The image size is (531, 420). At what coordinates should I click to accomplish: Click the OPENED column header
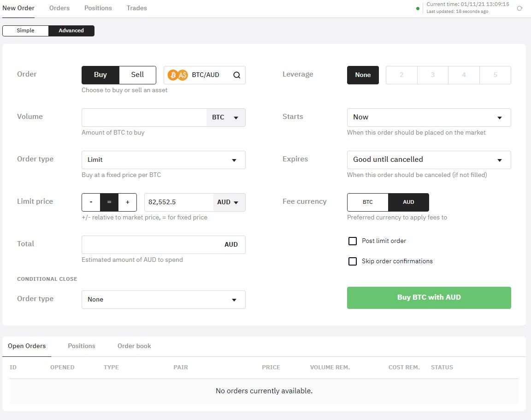click(x=62, y=367)
